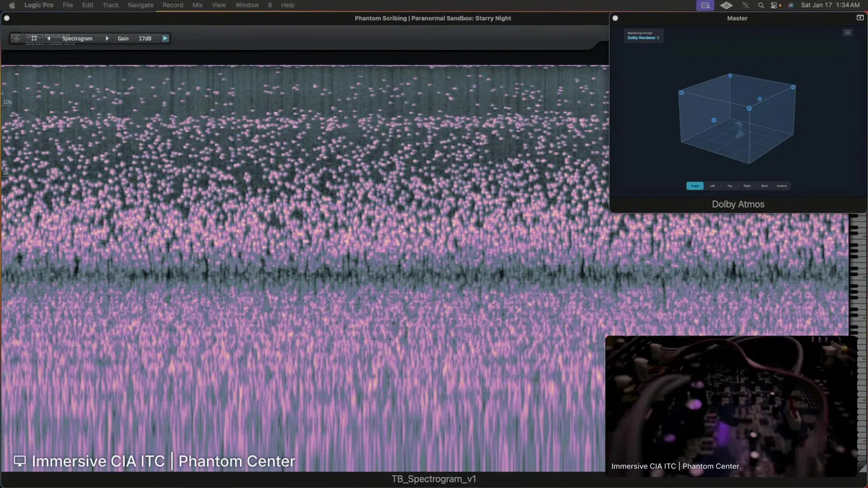868x488 pixels.
Task: Click the speaker node at the room's top-left corner
Action: click(682, 93)
